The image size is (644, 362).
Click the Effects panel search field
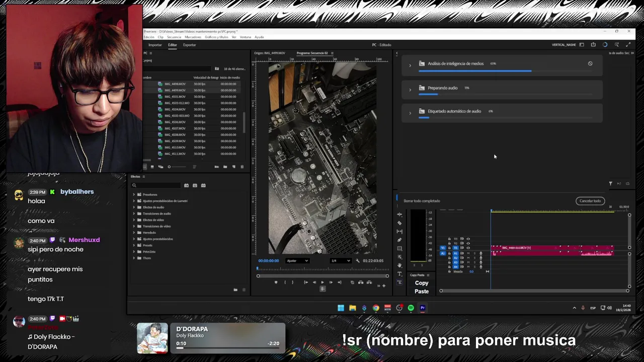(156, 185)
